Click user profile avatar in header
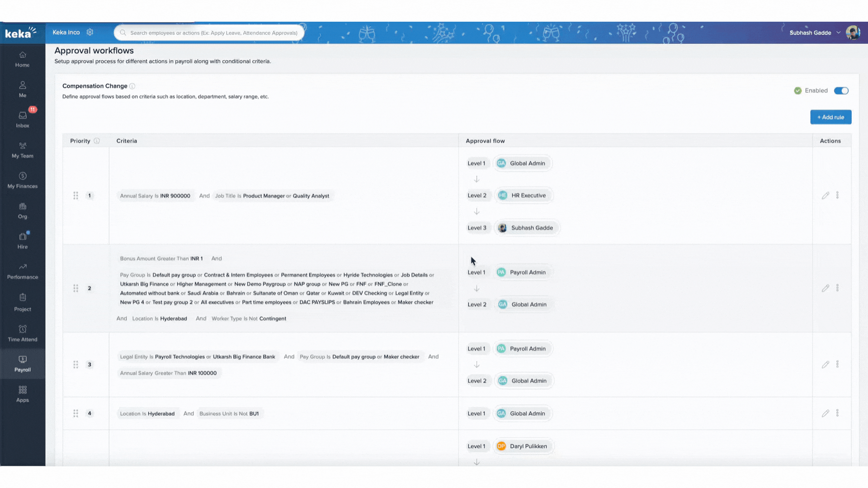Image resolution: width=868 pixels, height=488 pixels. [853, 33]
